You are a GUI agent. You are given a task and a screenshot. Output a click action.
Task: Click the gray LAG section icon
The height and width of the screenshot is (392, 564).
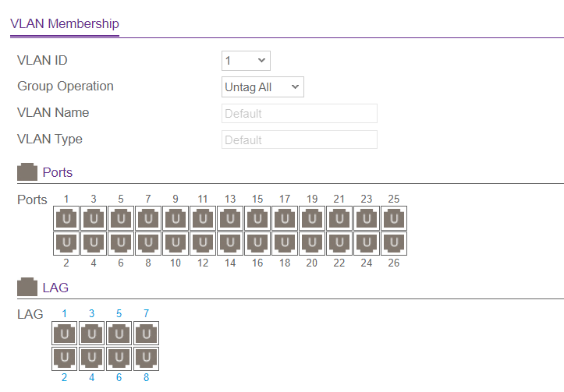pos(27,287)
